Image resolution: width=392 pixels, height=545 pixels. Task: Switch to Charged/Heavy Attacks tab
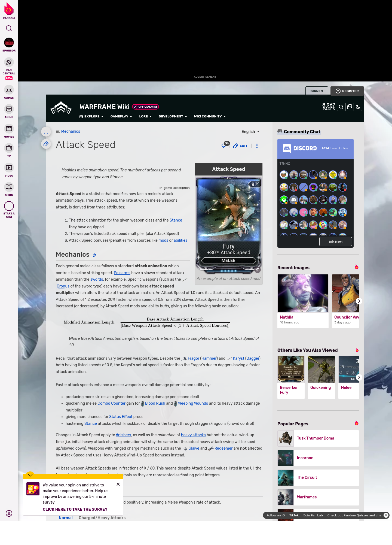tap(102, 518)
